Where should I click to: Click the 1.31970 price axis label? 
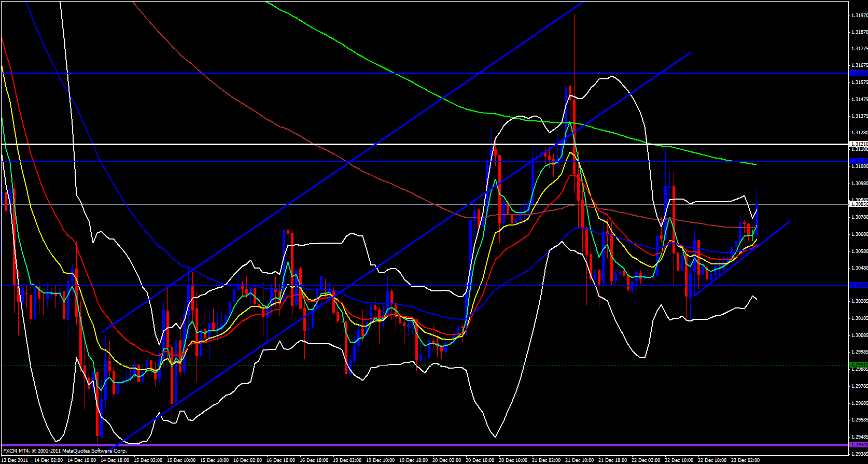pos(860,16)
